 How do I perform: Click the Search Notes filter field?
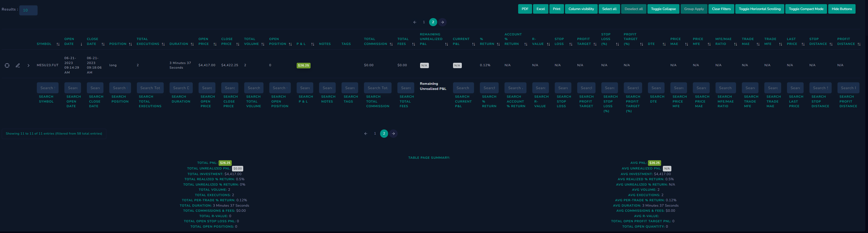click(327, 88)
